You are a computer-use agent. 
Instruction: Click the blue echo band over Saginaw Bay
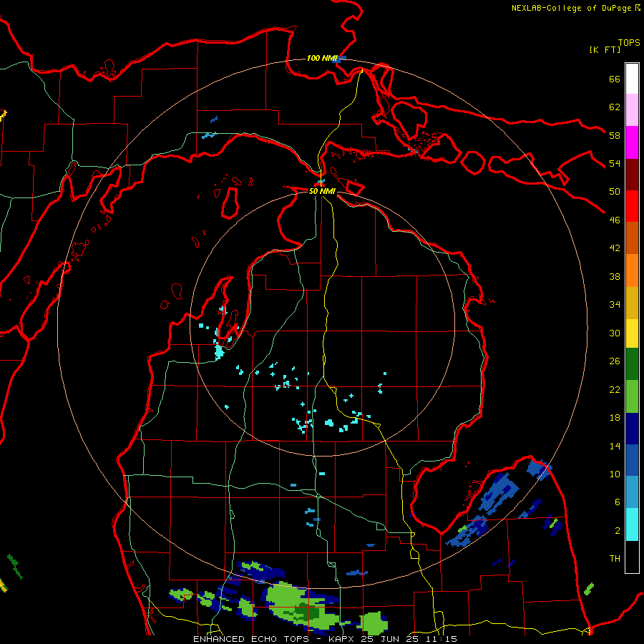pyautogui.click(x=499, y=493)
